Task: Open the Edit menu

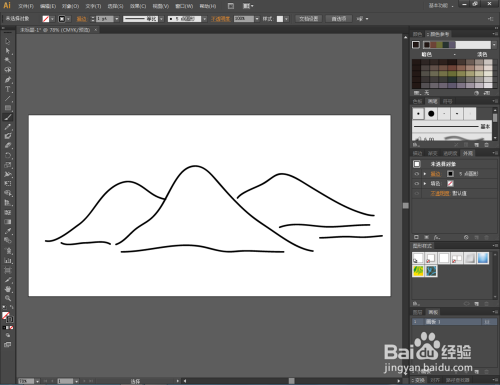Action: point(48,6)
